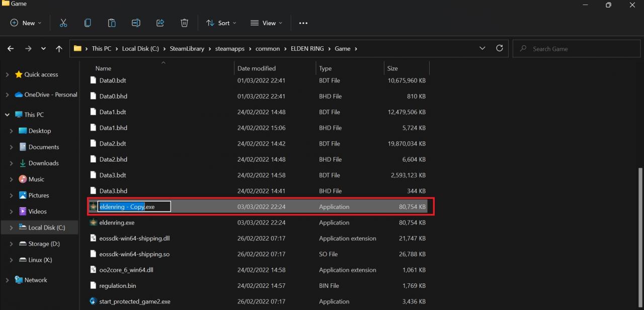
Task: Expand the Storage (D:) node
Action: 11,244
